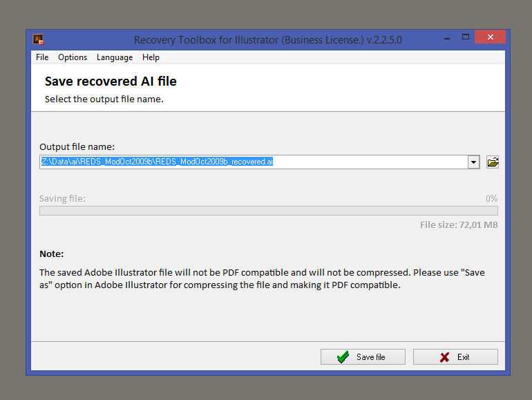Image resolution: width=532 pixels, height=400 pixels.
Task: Close the Recovery Toolbox window
Action: (491, 37)
